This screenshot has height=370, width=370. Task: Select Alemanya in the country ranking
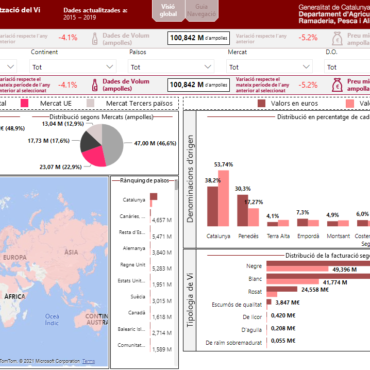134,248
